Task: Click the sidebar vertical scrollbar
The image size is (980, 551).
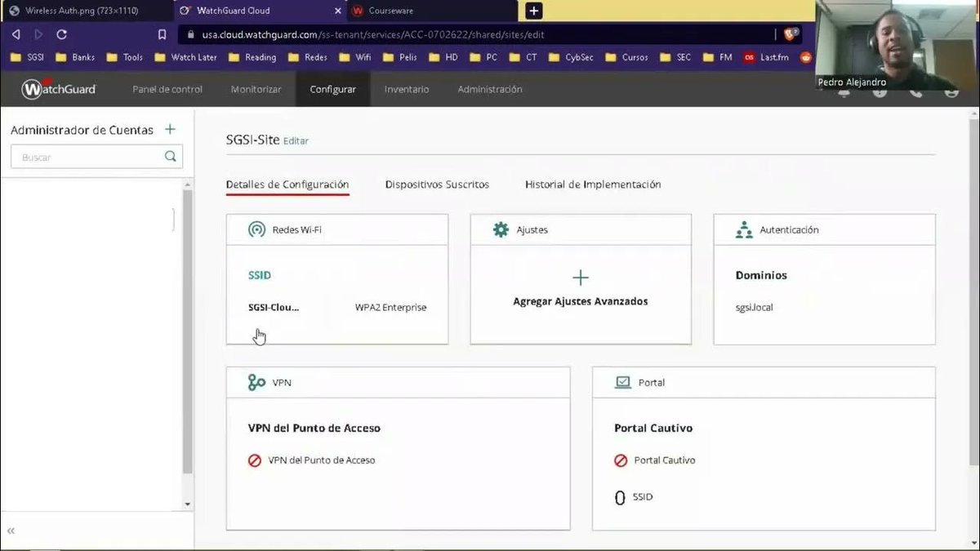Action: pos(187,331)
